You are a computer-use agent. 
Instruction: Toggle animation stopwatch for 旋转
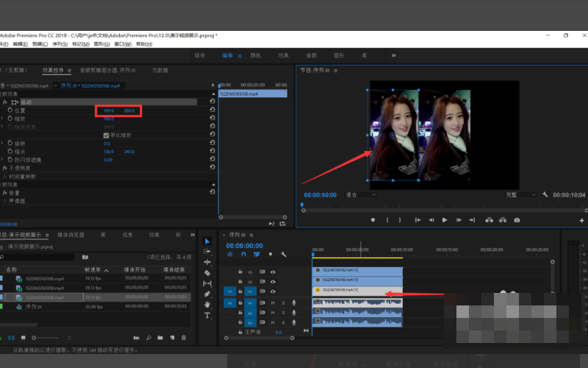pyautogui.click(x=10, y=143)
